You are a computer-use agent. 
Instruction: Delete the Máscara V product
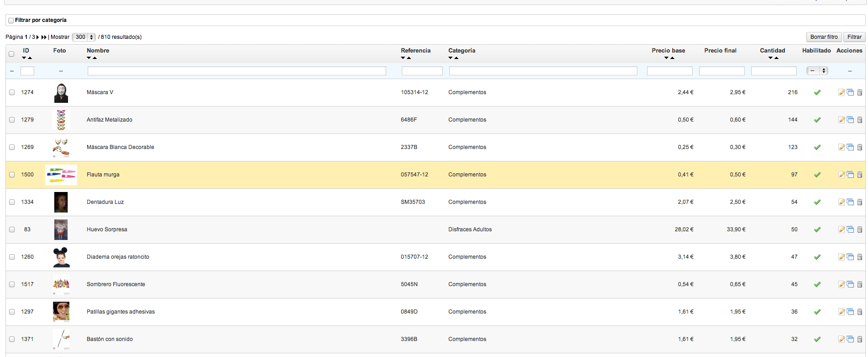click(x=859, y=92)
